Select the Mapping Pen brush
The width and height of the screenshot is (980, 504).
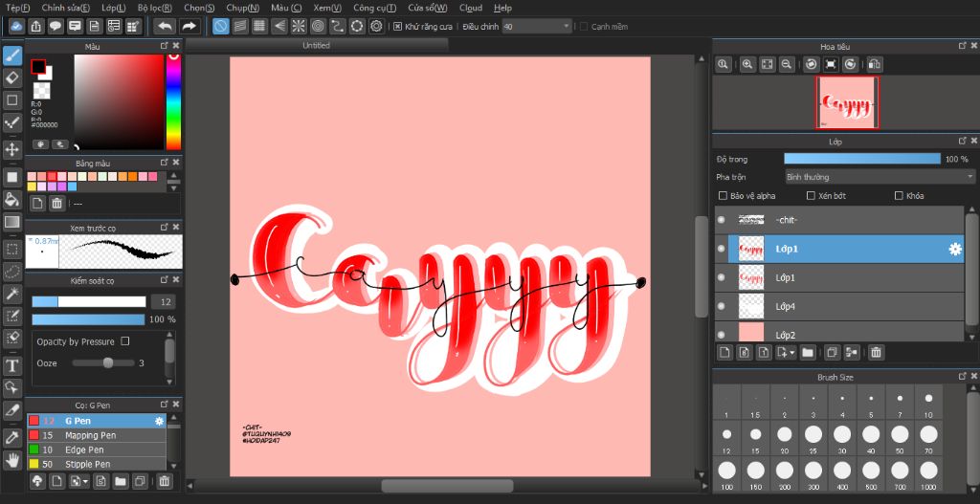pyautogui.click(x=97, y=435)
